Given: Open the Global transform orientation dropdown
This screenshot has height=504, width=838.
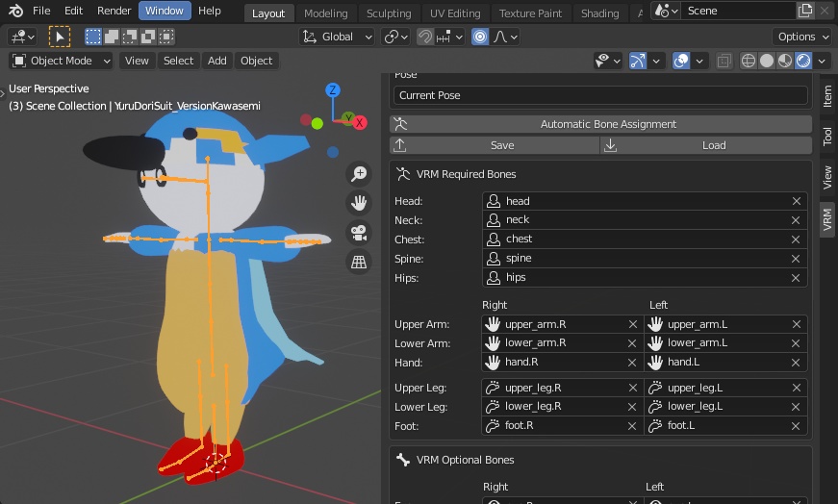Looking at the screenshot, I should (337, 37).
